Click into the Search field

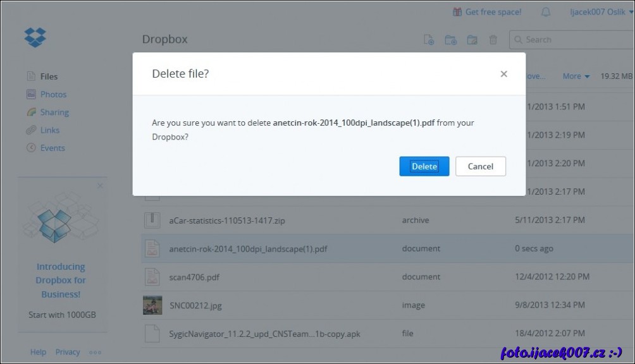(576, 40)
